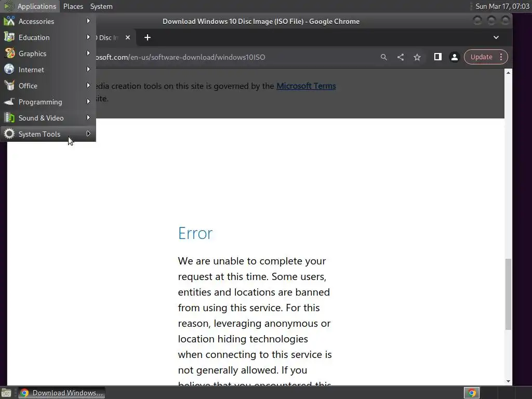Expand arrow next to Graphics
Viewport: 532px width, 399px height.
88,53
